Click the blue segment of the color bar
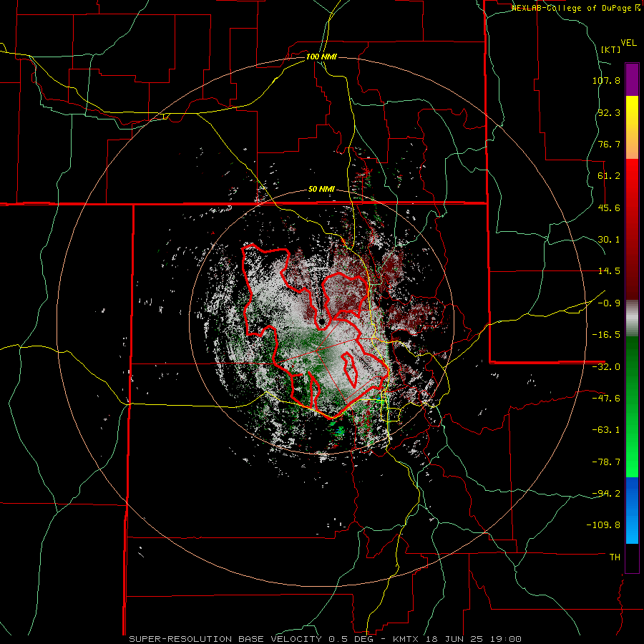This screenshot has height=644, width=644. [632, 510]
